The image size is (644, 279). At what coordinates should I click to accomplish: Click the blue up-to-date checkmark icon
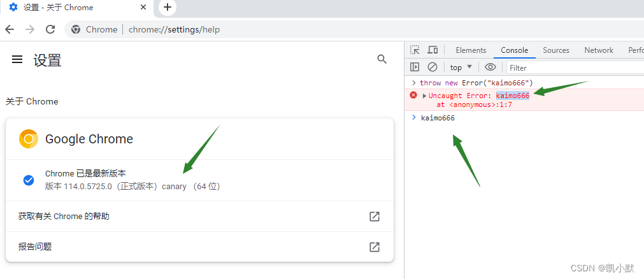point(28,180)
